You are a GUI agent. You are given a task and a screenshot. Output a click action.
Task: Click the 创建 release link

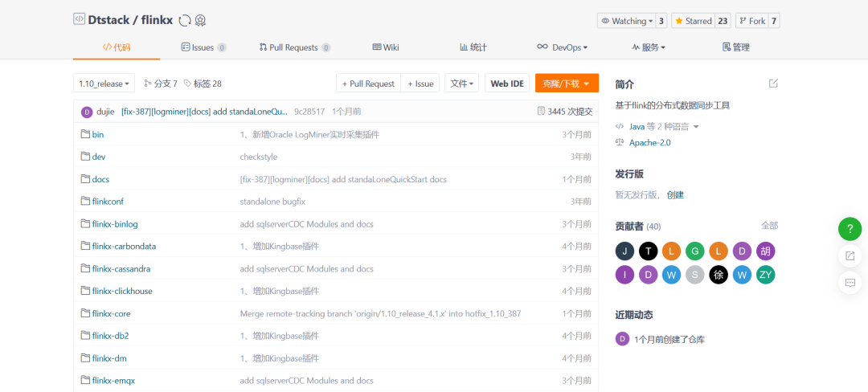[x=675, y=194]
